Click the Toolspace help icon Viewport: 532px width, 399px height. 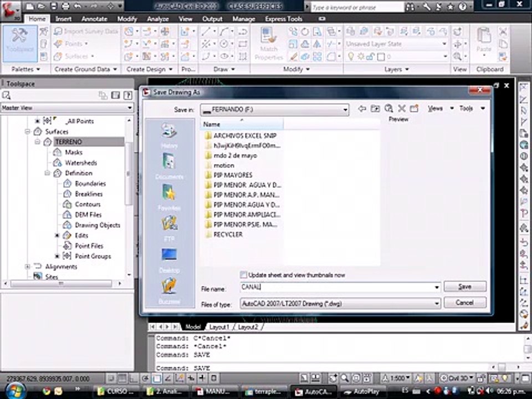(x=127, y=95)
